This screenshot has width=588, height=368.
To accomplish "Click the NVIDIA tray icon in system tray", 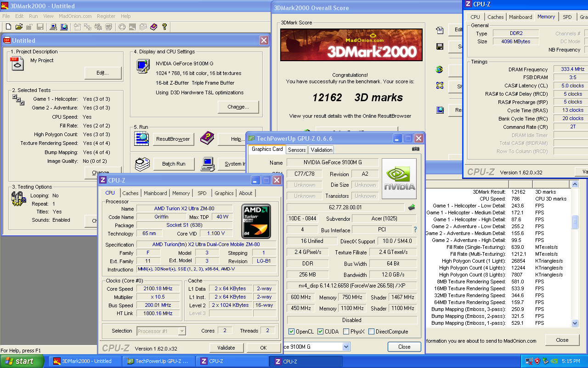I will tap(554, 361).
